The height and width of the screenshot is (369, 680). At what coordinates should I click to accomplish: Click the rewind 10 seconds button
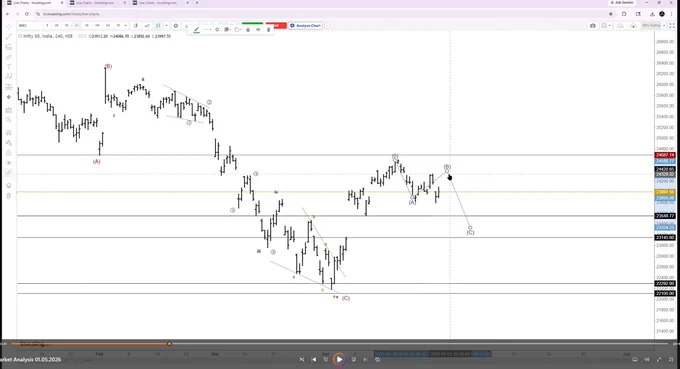point(326,359)
